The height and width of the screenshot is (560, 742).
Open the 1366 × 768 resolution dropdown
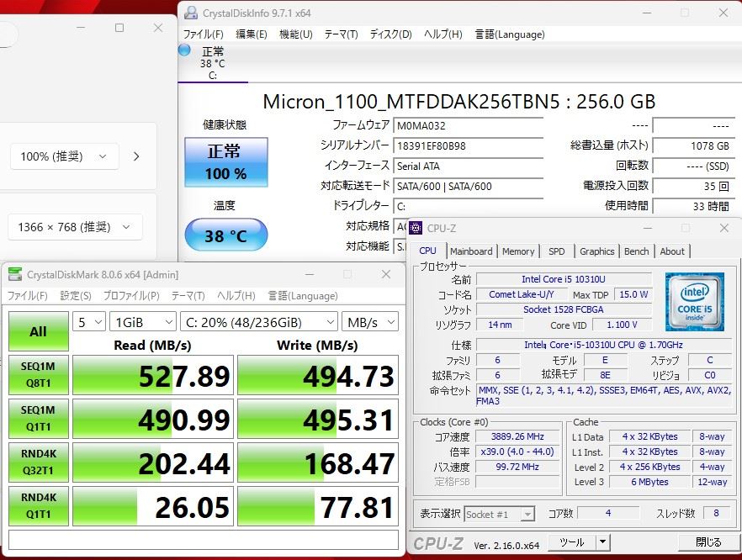(x=75, y=227)
